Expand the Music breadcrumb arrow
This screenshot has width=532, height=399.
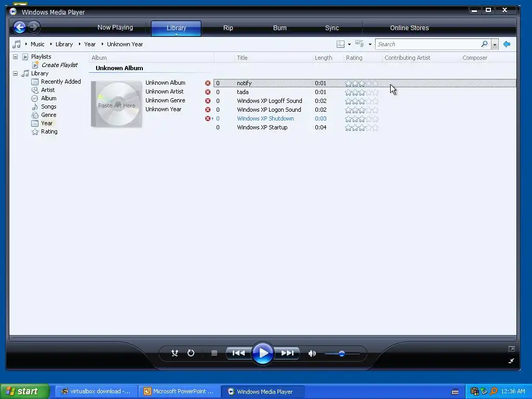pyautogui.click(x=26, y=44)
